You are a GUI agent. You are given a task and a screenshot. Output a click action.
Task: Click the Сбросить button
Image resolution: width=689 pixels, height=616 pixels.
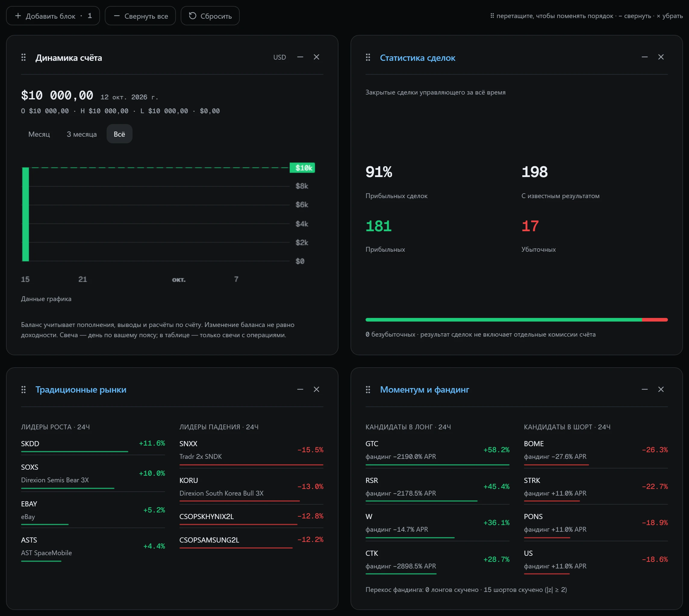click(x=210, y=16)
